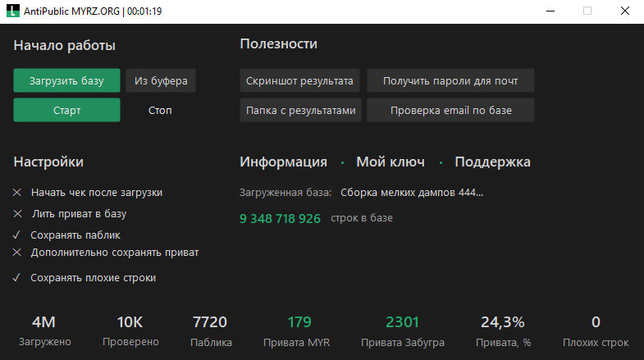Click the loaded base name Сборка мелких дампов 444...
Screen dimensions: 644x360
(412, 193)
